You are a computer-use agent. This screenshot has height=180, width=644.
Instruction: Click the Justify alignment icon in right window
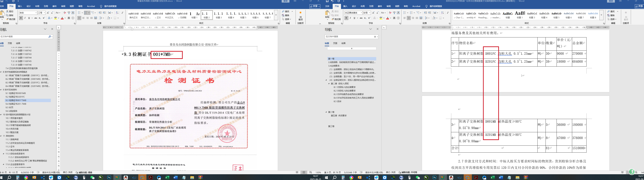417,18
